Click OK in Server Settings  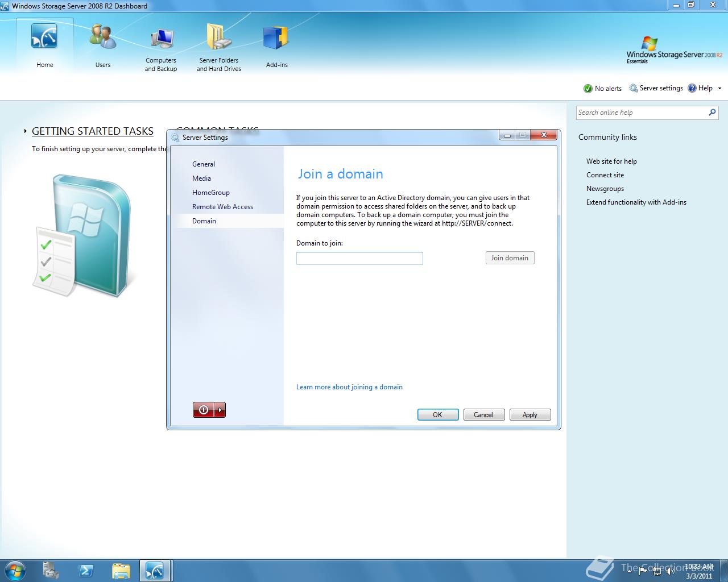438,415
